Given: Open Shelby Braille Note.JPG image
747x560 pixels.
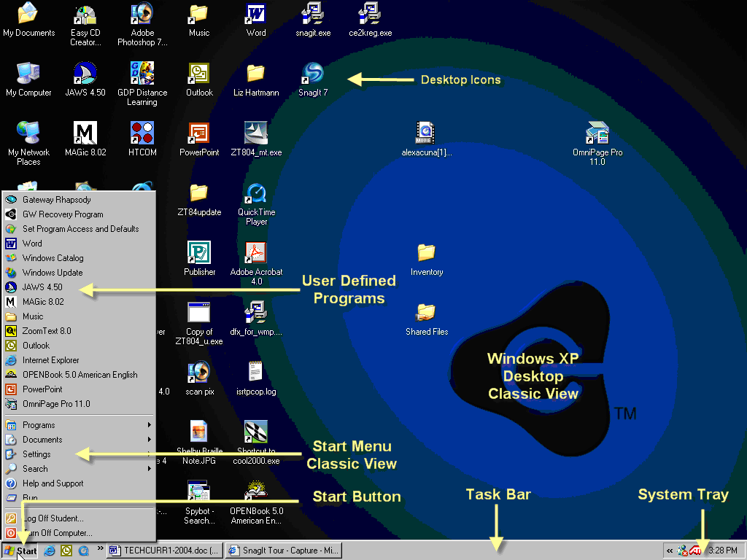Looking at the screenshot, I should [x=199, y=443].
